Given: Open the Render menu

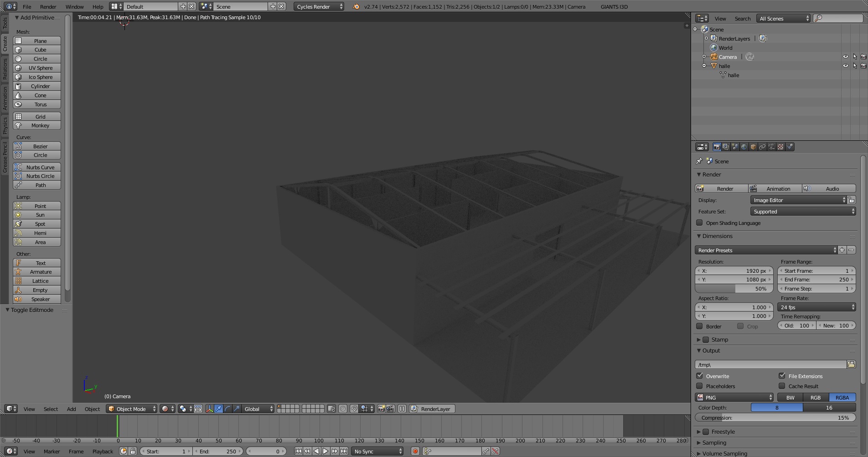Looking at the screenshot, I should [48, 6].
